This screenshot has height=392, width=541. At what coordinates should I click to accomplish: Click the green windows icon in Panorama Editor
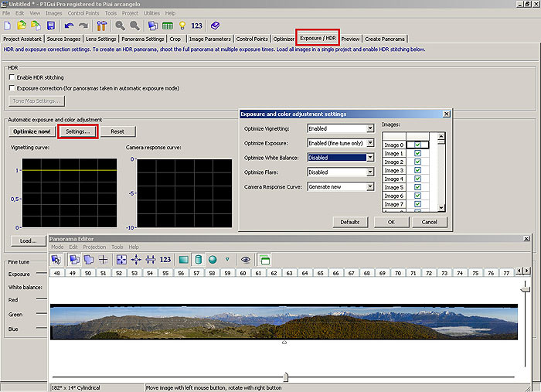pyautogui.click(x=264, y=260)
